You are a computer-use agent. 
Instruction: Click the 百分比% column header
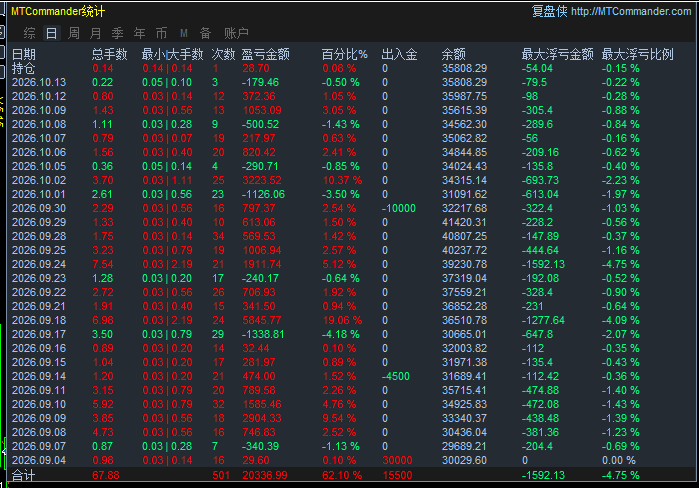point(345,54)
